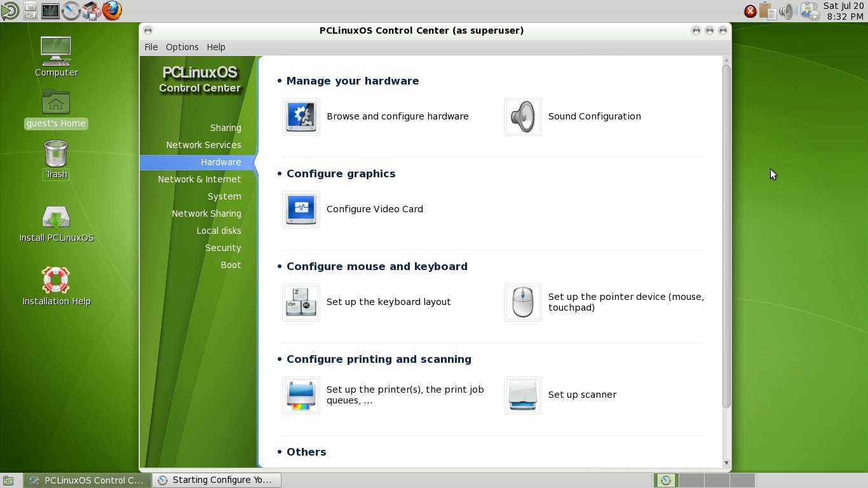Open printer setup icon

click(x=301, y=395)
